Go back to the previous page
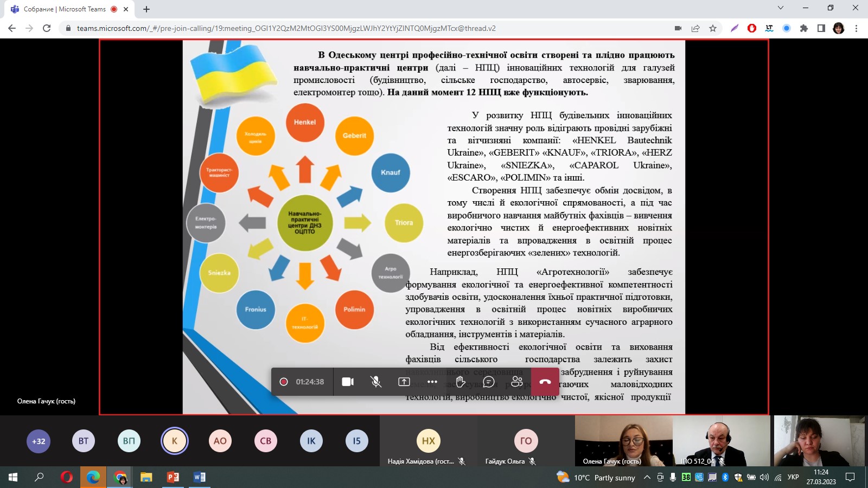 point(12,28)
